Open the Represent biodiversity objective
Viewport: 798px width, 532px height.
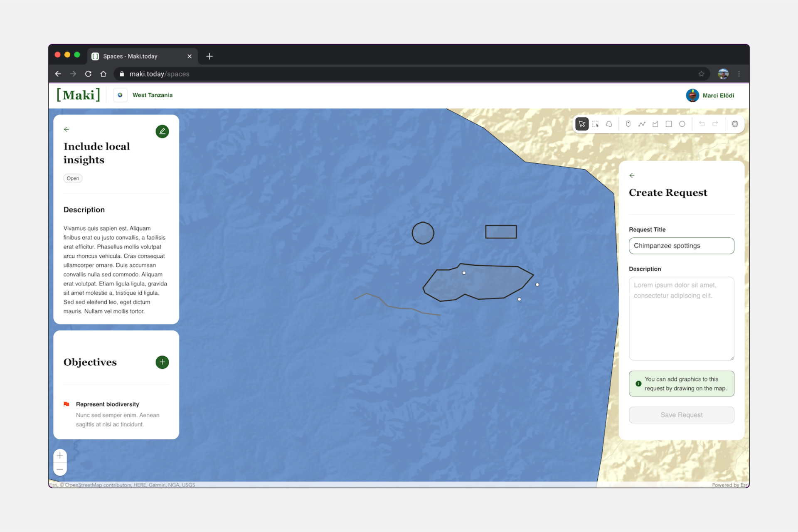107,404
